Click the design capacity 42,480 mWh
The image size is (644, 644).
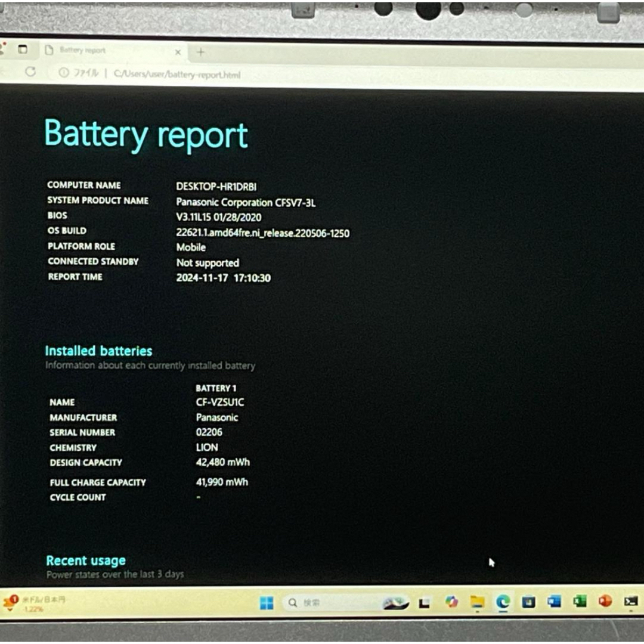pyautogui.click(x=222, y=463)
